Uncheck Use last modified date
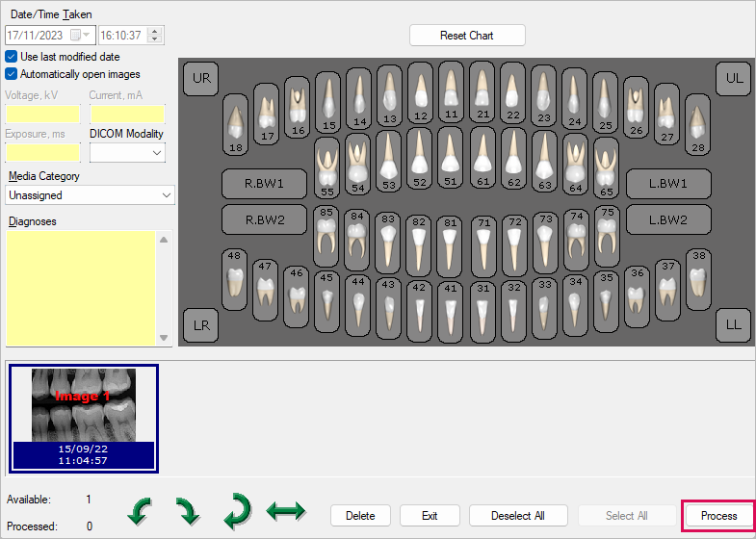 point(12,57)
